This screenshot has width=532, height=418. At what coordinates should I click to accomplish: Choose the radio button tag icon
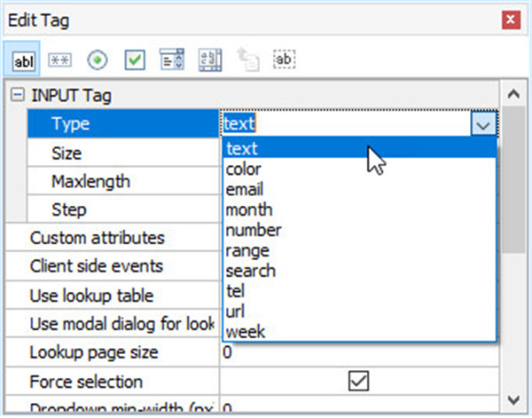98,59
